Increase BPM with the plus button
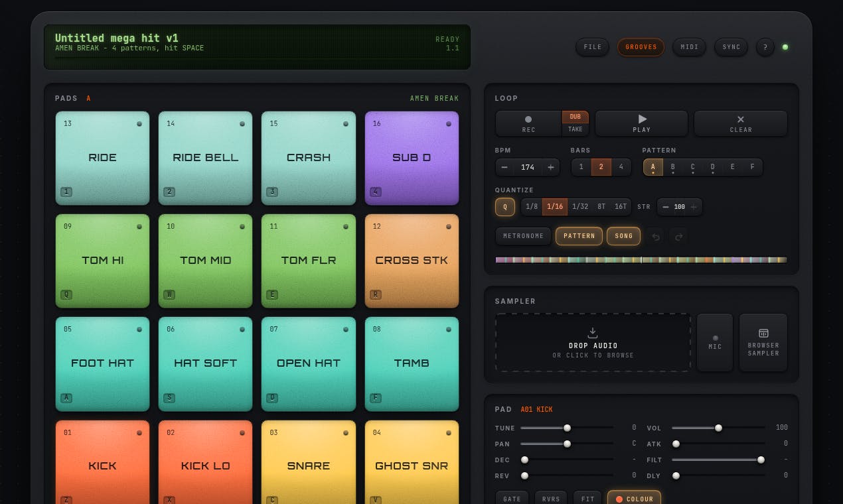Image resolution: width=843 pixels, height=504 pixels. [x=550, y=167]
